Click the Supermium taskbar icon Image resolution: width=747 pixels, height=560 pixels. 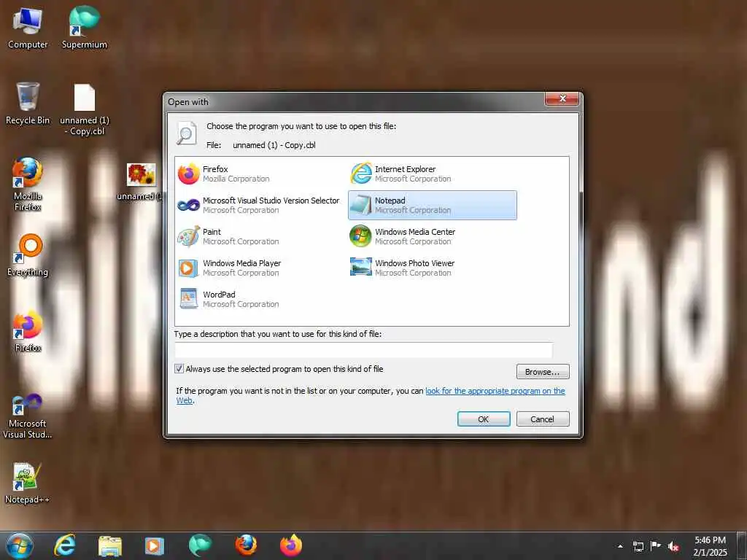click(200, 545)
